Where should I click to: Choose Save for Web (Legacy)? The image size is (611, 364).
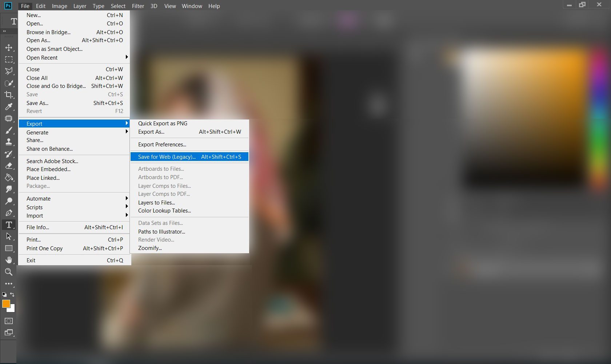[189, 157]
